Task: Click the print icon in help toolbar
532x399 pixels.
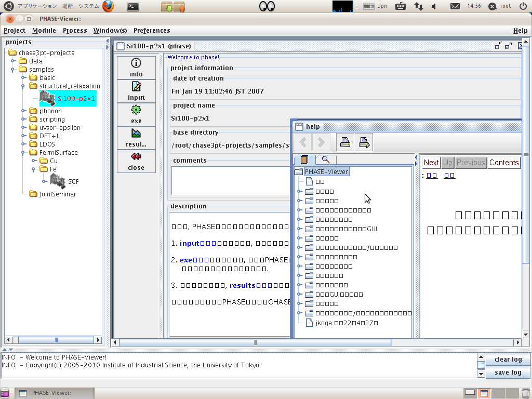Action: tap(345, 142)
